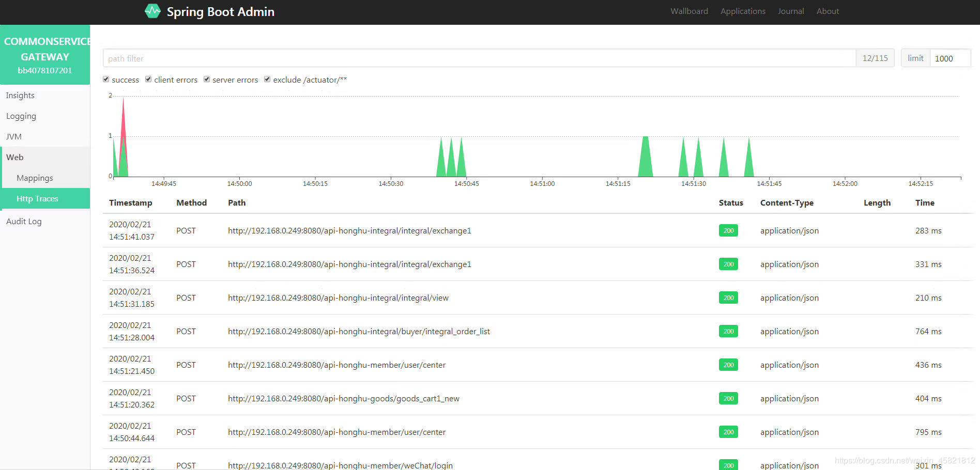
Task: Click the Spring Boot Admin logo icon
Action: (x=152, y=11)
